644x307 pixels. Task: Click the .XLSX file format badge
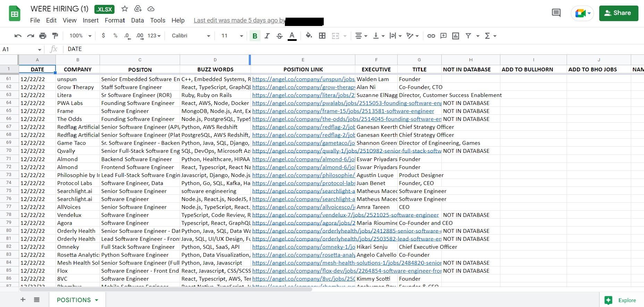point(104,9)
